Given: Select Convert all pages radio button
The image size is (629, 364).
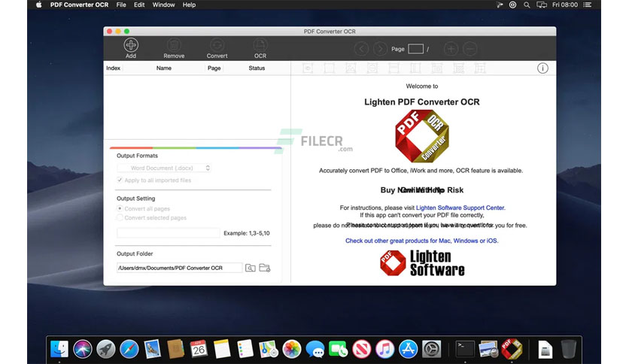Looking at the screenshot, I should click(120, 208).
